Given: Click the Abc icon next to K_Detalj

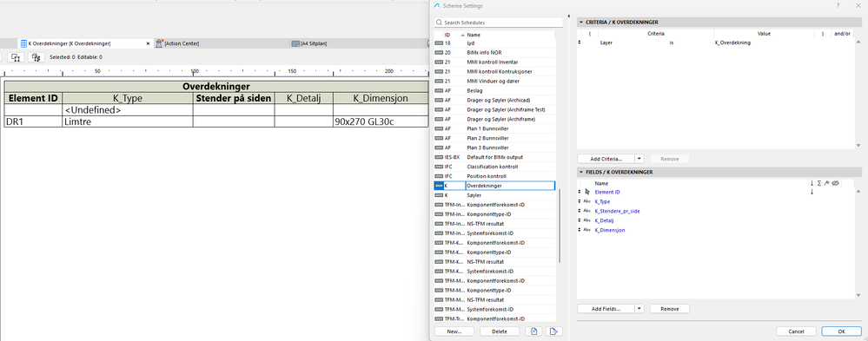Looking at the screenshot, I should point(587,220).
